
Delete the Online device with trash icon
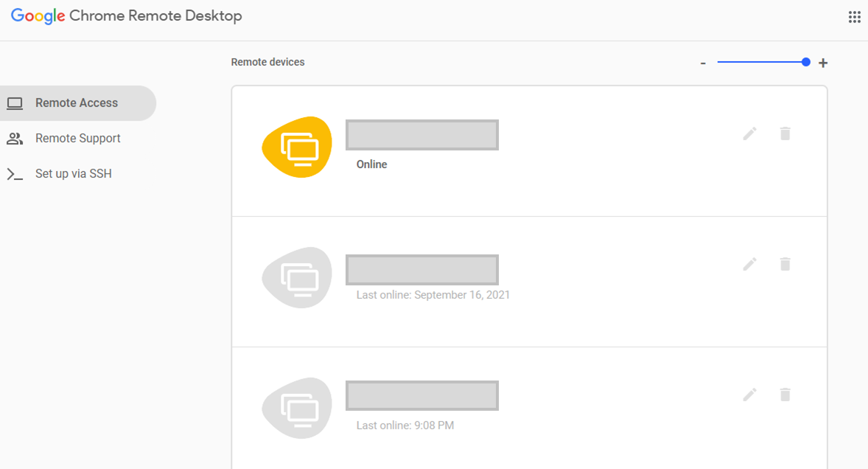(x=785, y=133)
